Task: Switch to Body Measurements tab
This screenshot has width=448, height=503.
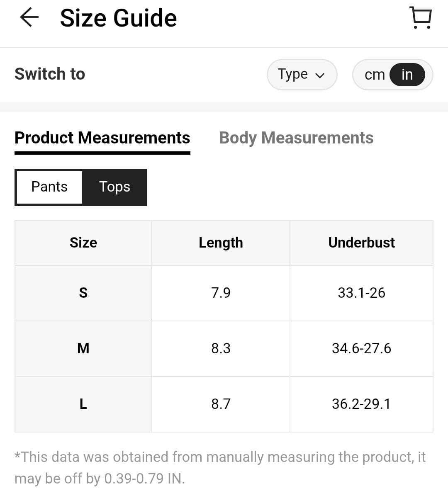Action: click(296, 138)
